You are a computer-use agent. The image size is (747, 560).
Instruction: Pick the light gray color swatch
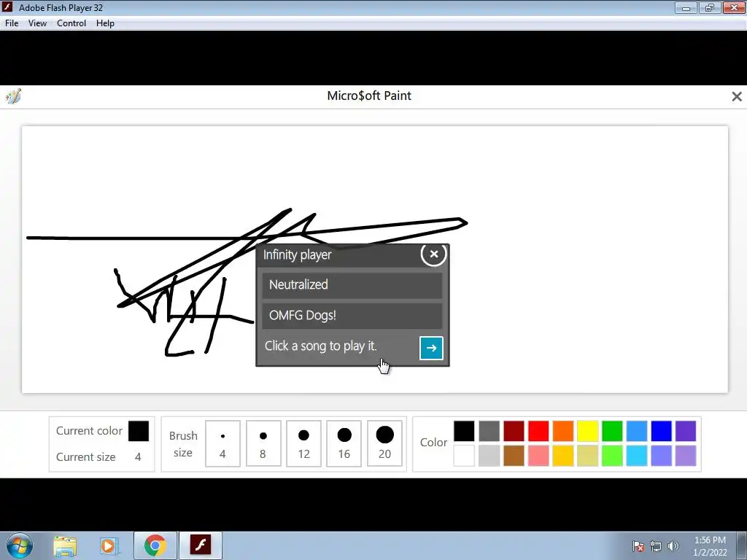pos(489,456)
